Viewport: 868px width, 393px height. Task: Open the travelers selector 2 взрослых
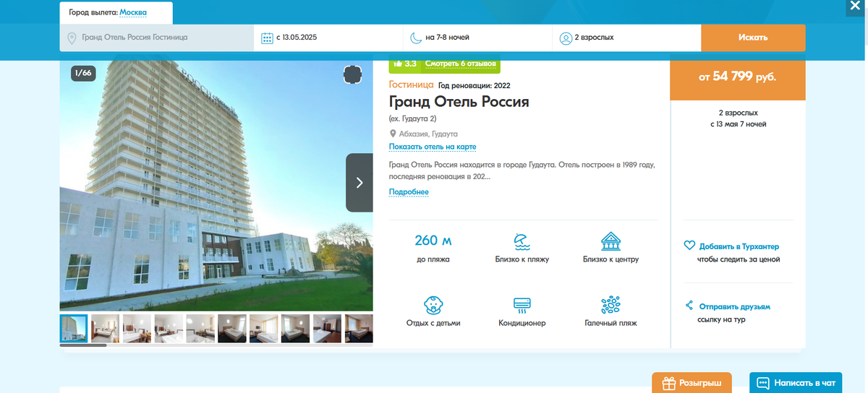pyautogui.click(x=626, y=38)
